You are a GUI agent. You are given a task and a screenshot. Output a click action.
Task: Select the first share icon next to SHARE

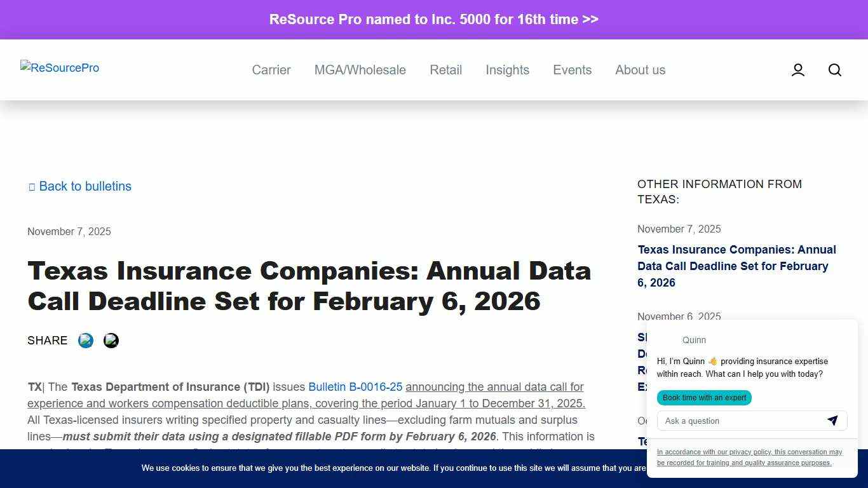tap(86, 341)
